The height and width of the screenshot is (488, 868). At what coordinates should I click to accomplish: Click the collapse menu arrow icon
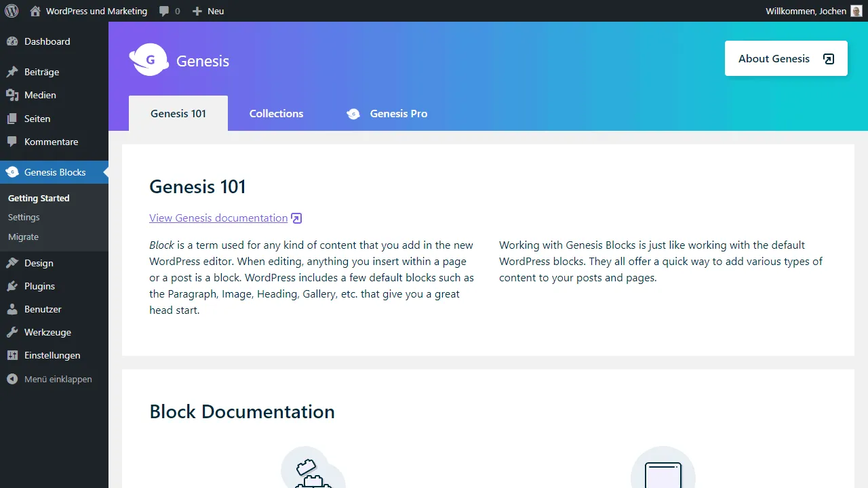pos(12,379)
